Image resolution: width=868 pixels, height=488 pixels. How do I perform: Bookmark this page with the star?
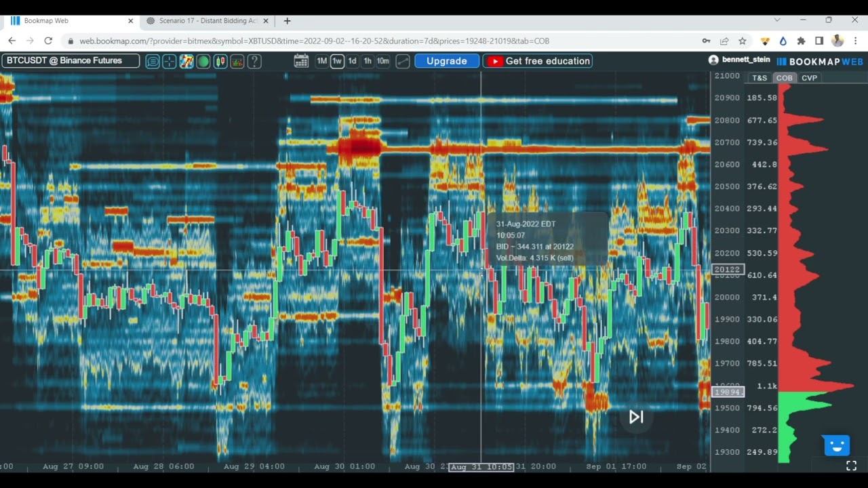coord(743,41)
